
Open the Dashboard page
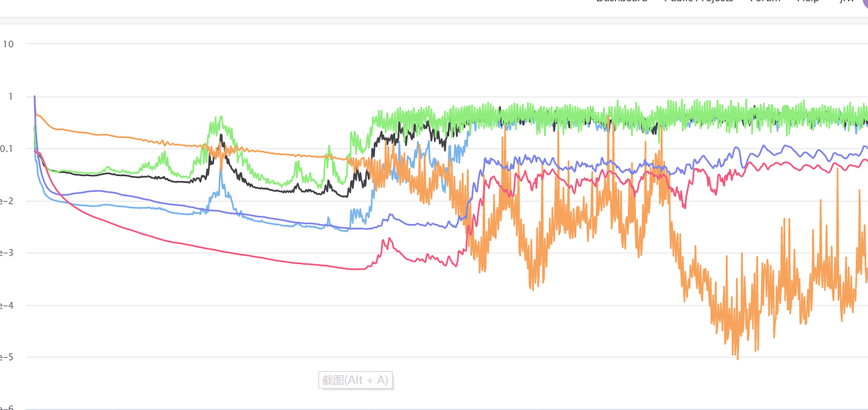pyautogui.click(x=621, y=1)
